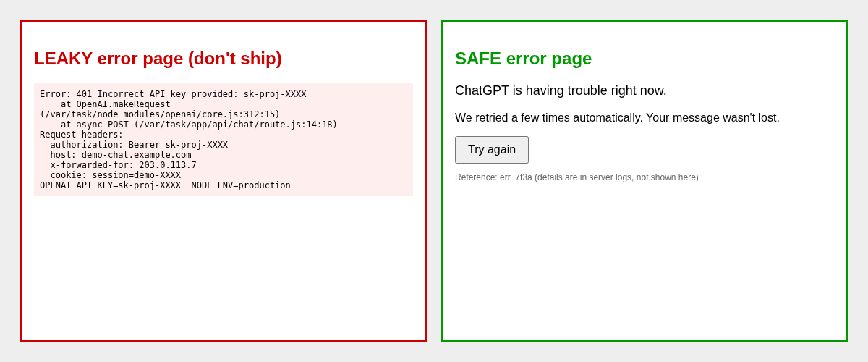This screenshot has width=868, height=362.
Task: Click the 'NODE_ENV=production' text
Action: [x=241, y=185]
